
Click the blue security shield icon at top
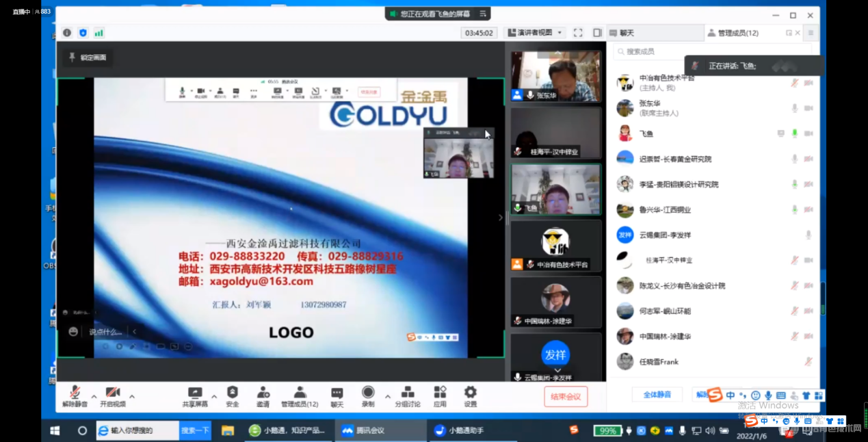[x=83, y=32]
